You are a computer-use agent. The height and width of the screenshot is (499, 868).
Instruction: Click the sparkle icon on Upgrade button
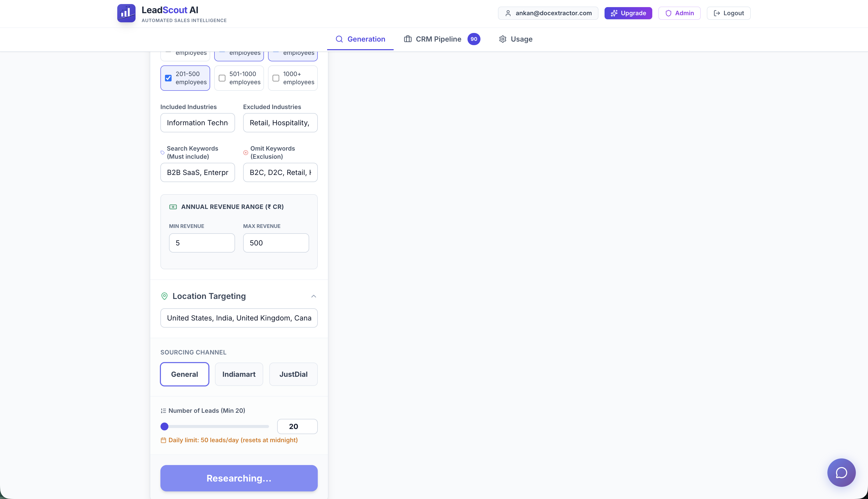(x=614, y=13)
